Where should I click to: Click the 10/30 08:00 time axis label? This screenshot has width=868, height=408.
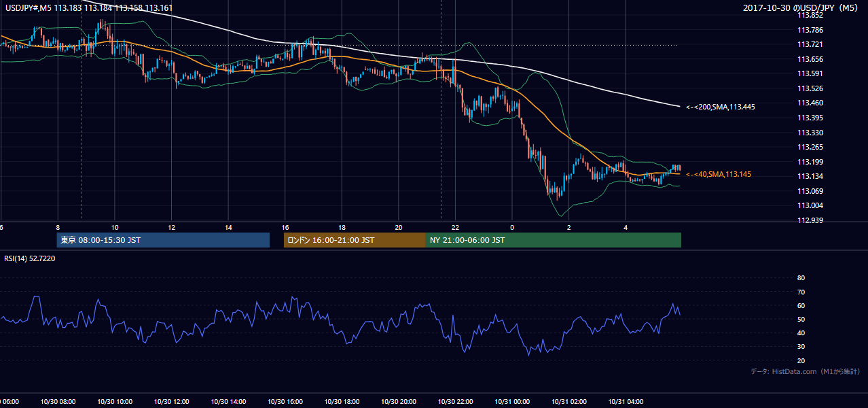click(x=58, y=402)
